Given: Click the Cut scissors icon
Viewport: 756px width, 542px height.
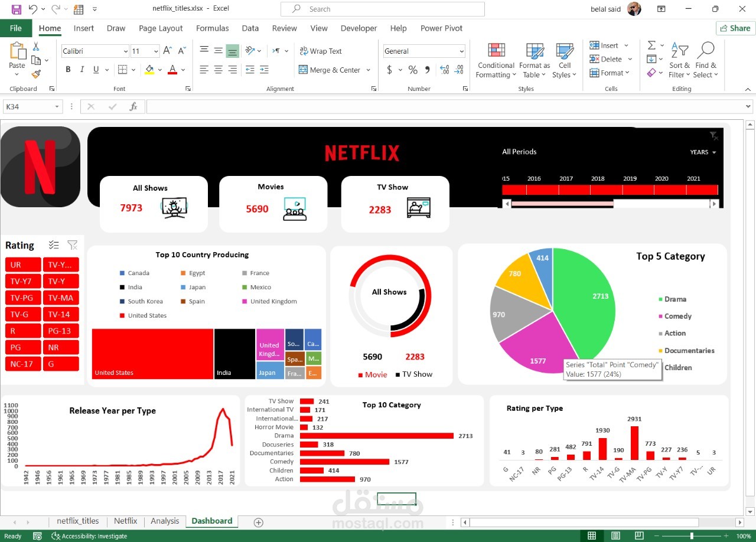Looking at the screenshot, I should click(36, 47).
